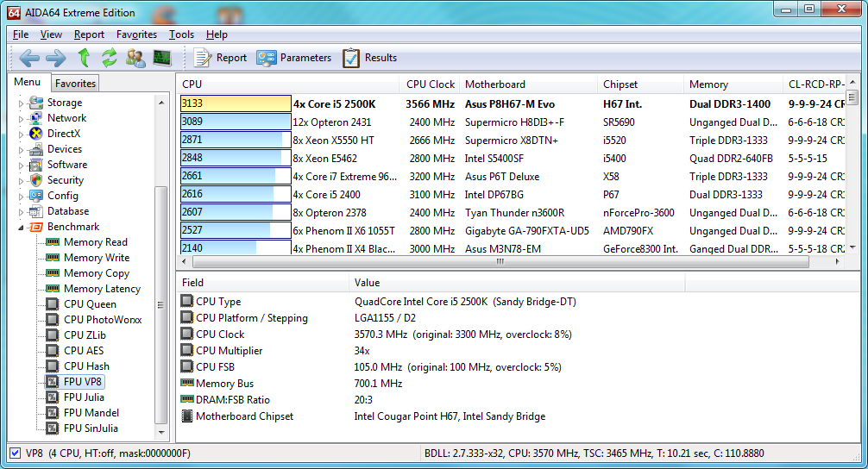
Task: Open the Favorites menu in the menu bar
Action: pyautogui.click(x=136, y=34)
